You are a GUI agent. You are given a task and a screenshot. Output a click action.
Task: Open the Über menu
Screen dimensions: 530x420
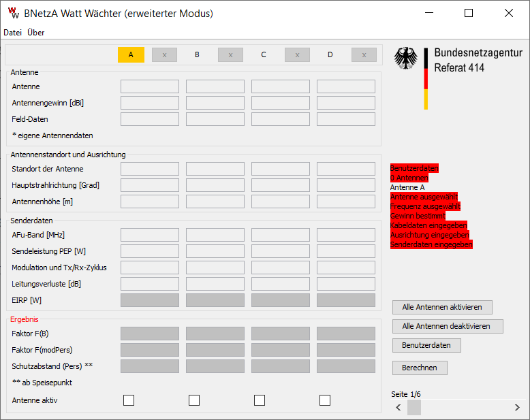36,33
